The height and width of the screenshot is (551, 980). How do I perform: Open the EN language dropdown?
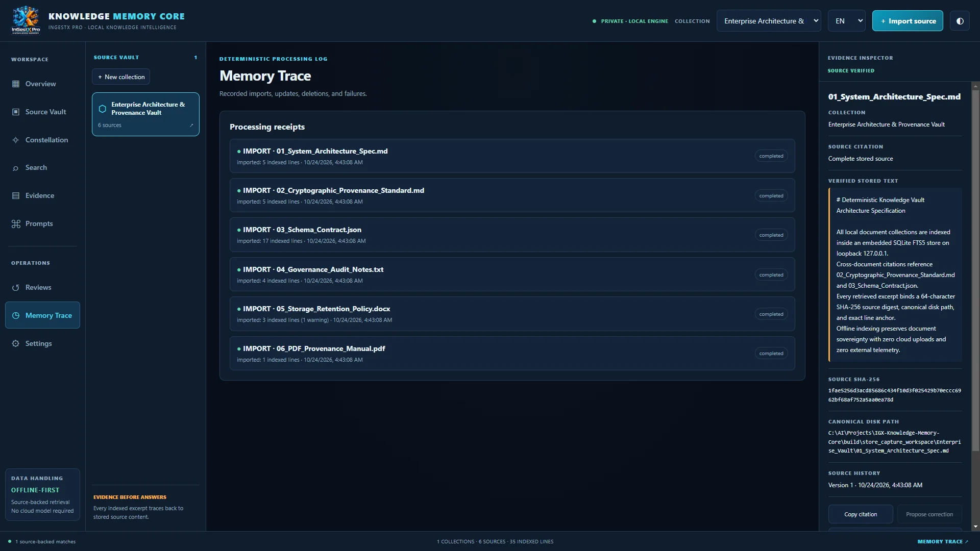pos(846,21)
